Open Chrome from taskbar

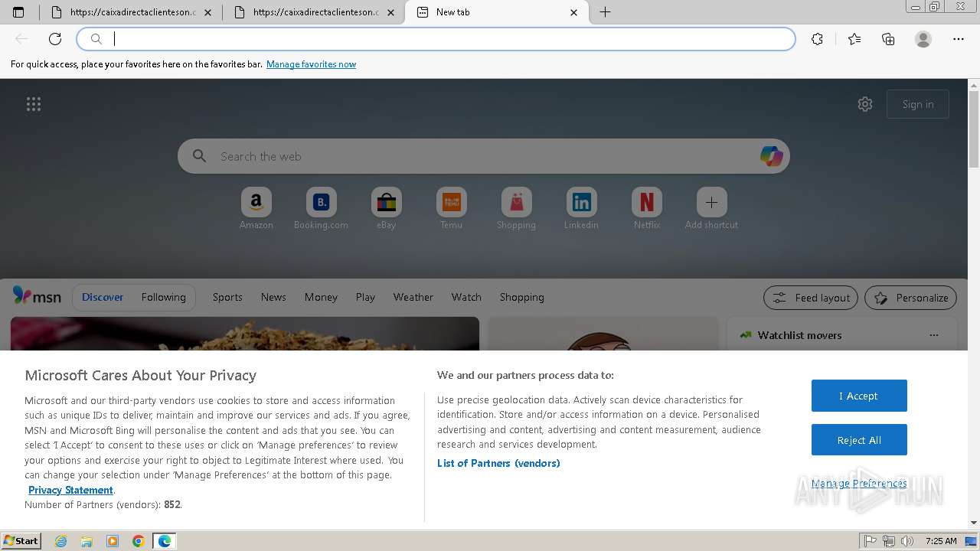tap(139, 541)
